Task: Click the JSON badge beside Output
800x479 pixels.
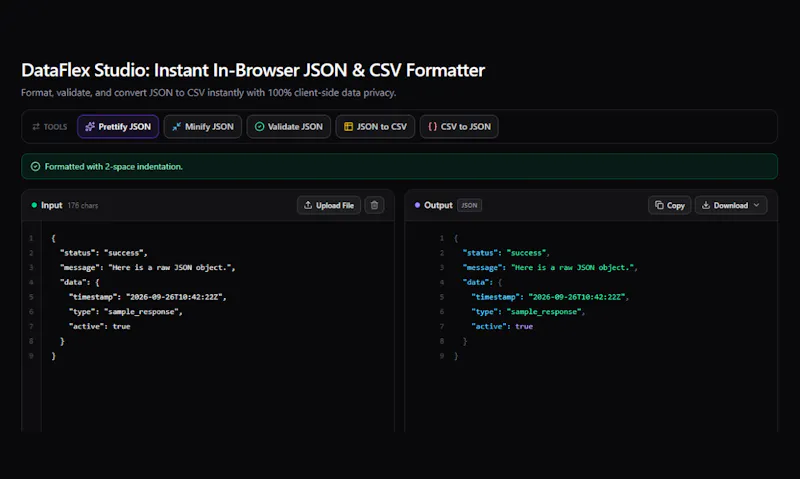Action: tap(469, 205)
